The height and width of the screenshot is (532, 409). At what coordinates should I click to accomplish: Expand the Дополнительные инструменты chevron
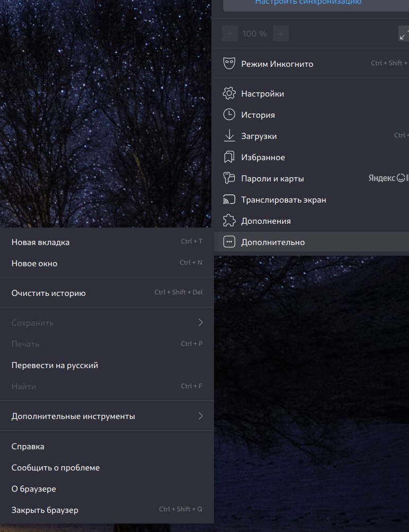coord(201,416)
